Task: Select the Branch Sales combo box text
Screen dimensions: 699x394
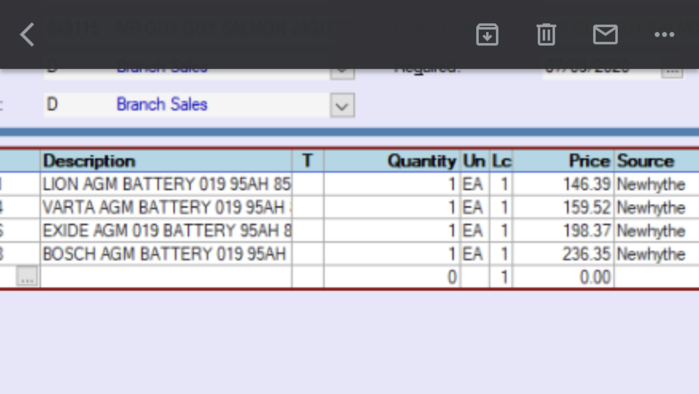Action: coord(162,105)
